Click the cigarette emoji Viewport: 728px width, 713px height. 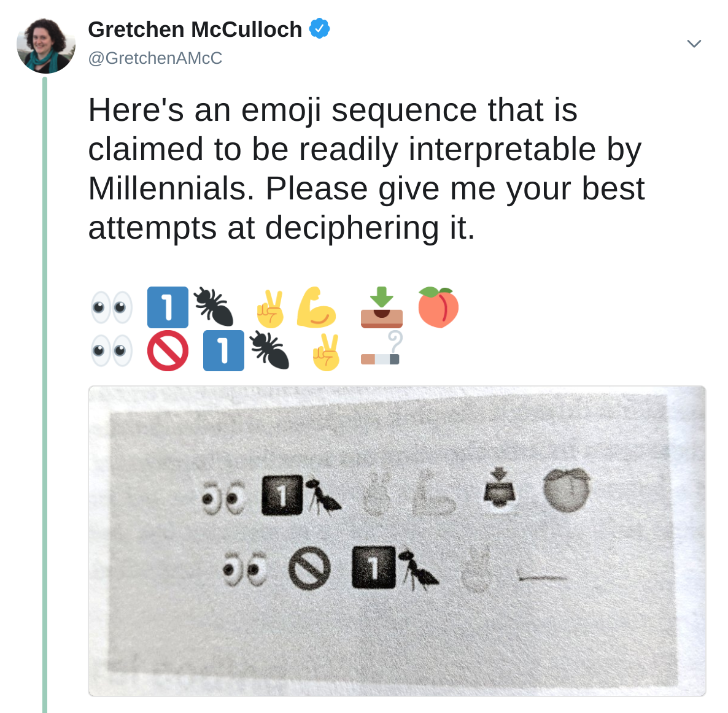tap(382, 351)
